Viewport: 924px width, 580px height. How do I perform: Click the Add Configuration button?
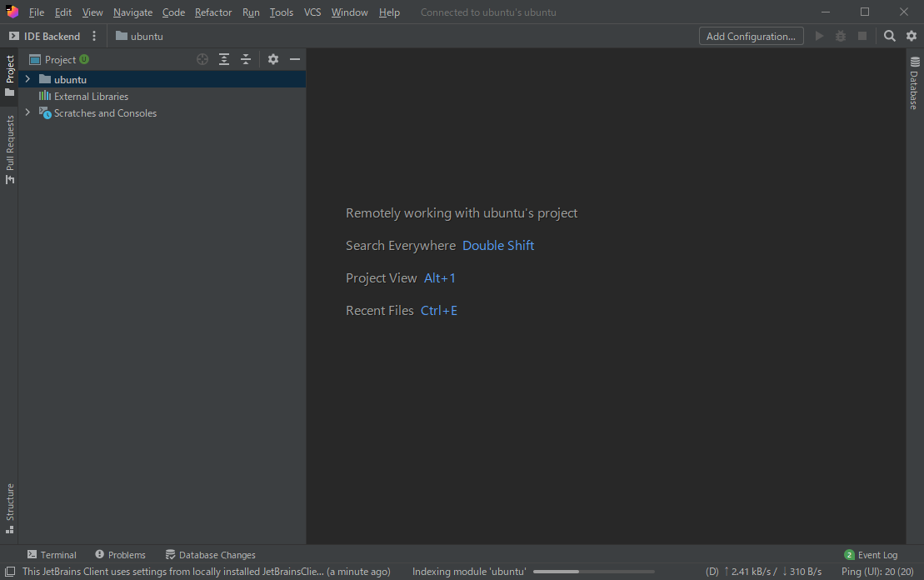click(751, 36)
